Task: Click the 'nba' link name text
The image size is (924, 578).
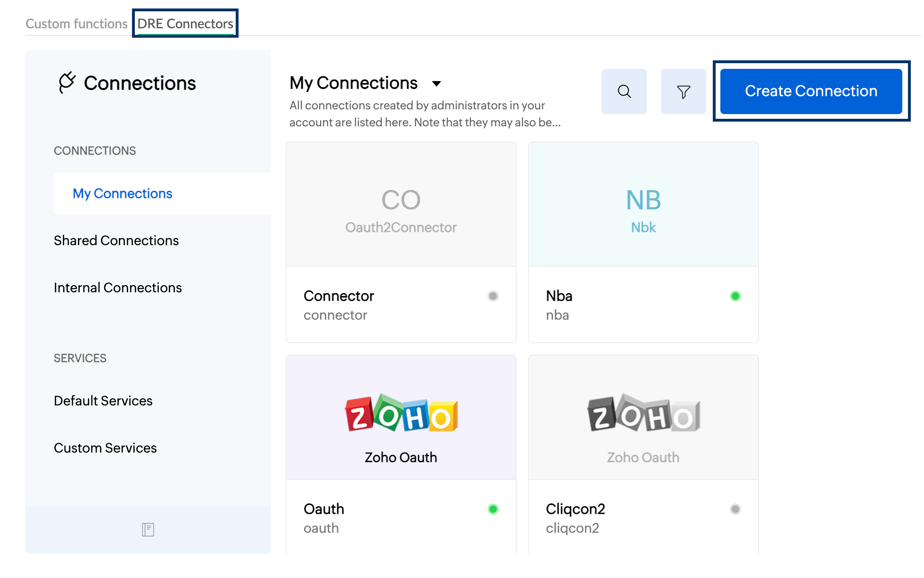Action: (557, 315)
